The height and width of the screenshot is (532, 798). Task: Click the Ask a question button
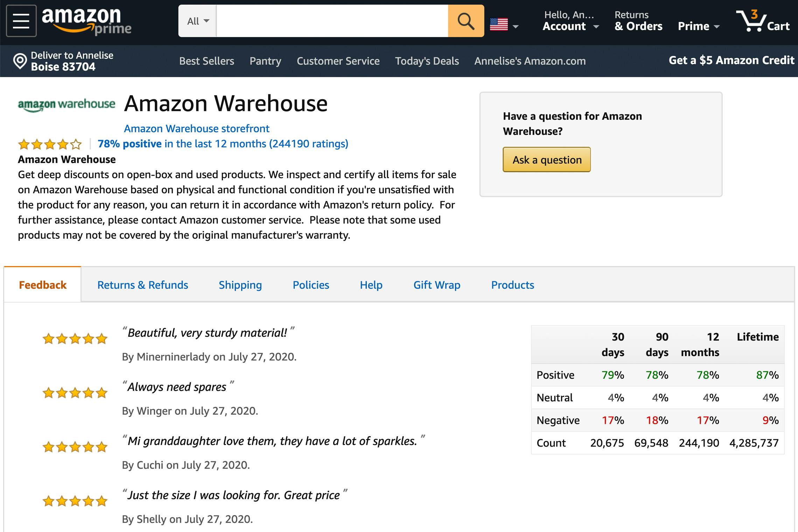pos(546,160)
